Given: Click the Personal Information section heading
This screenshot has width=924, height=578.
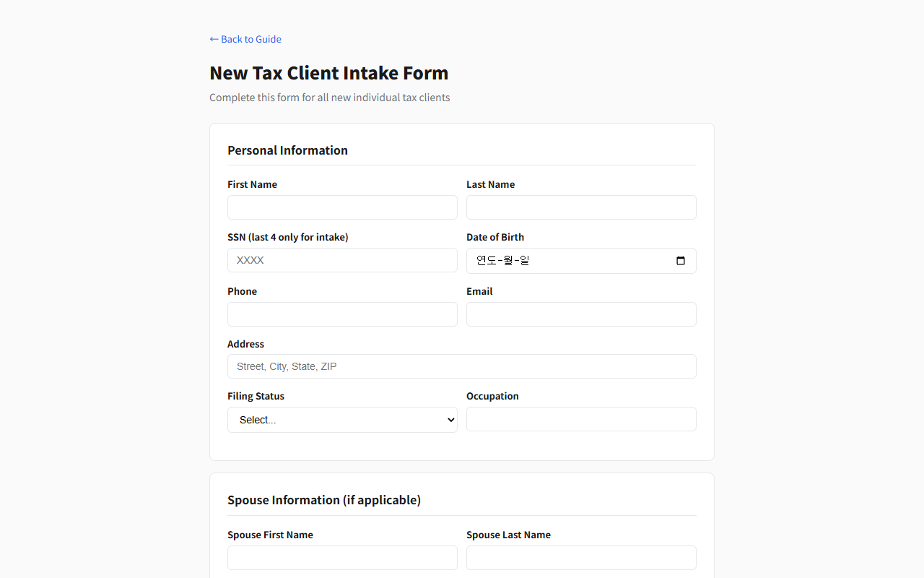Looking at the screenshot, I should point(287,150).
